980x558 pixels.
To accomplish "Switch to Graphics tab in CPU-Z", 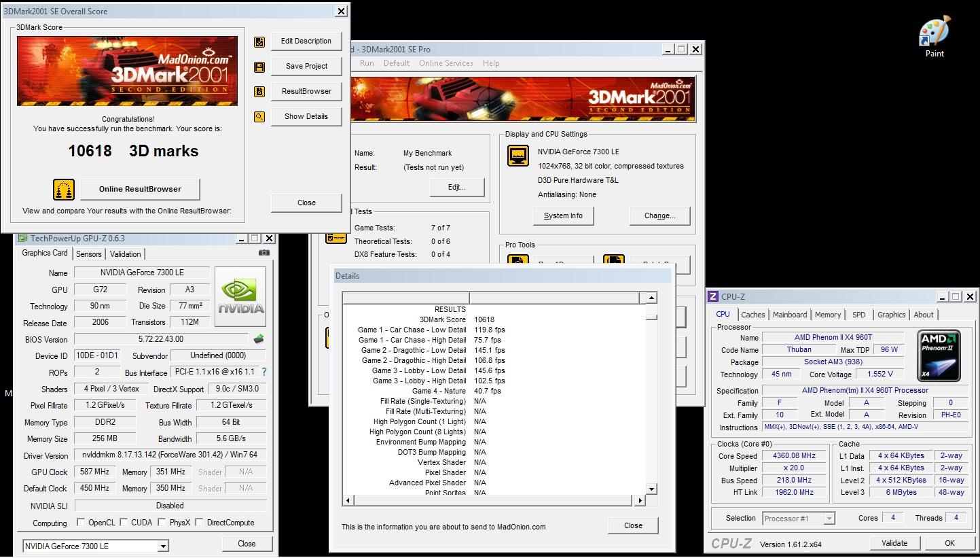I will pyautogui.click(x=892, y=315).
